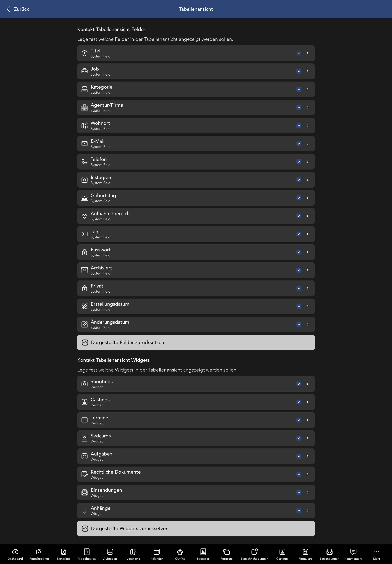Expand the Einsendungen widget chevron
Image resolution: width=392 pixels, height=564 pixels.
(307, 493)
